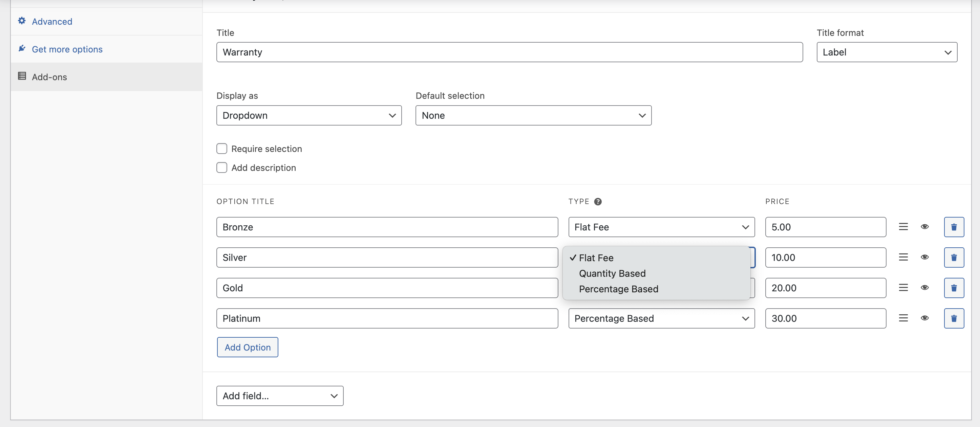Check the Add description checkbox
980x427 pixels.
[x=222, y=168]
